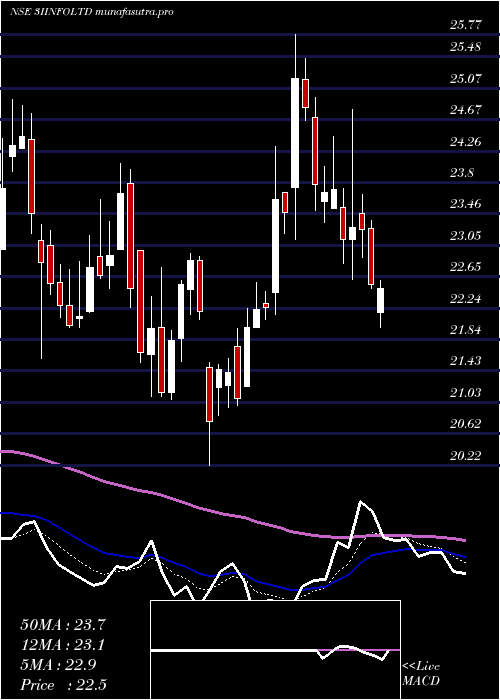Click the 50MA : 23.7 readout

coord(63,625)
